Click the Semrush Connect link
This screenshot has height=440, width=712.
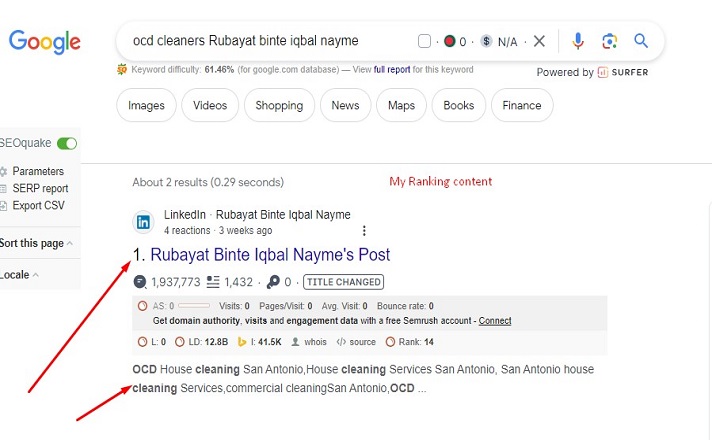(x=495, y=321)
